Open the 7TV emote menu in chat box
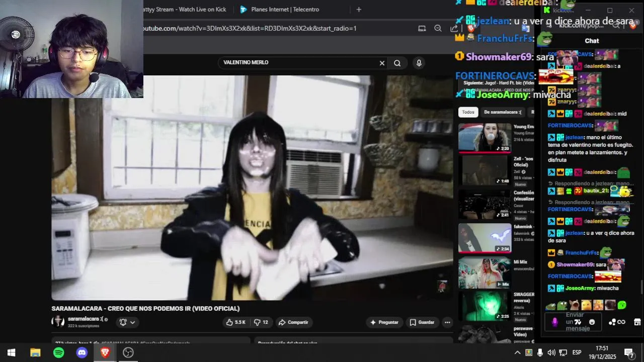The height and width of the screenshot is (362, 644). pyautogui.click(x=578, y=322)
